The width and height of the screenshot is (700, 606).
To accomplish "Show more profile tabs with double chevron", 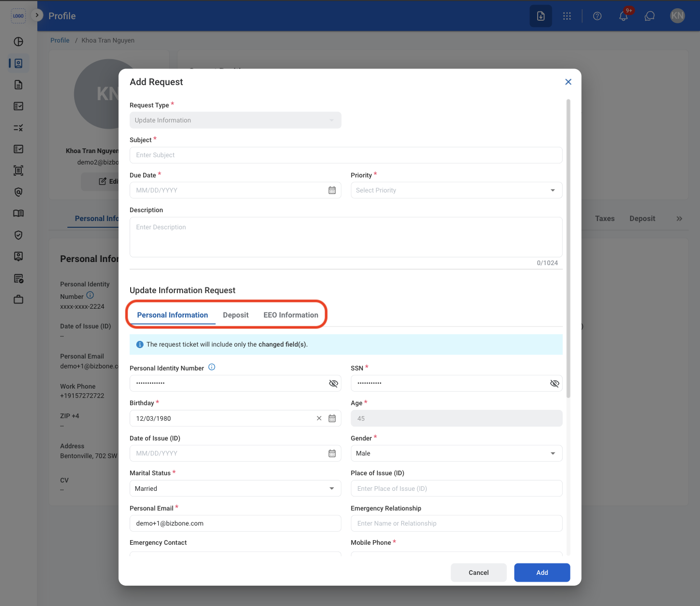I will (679, 219).
